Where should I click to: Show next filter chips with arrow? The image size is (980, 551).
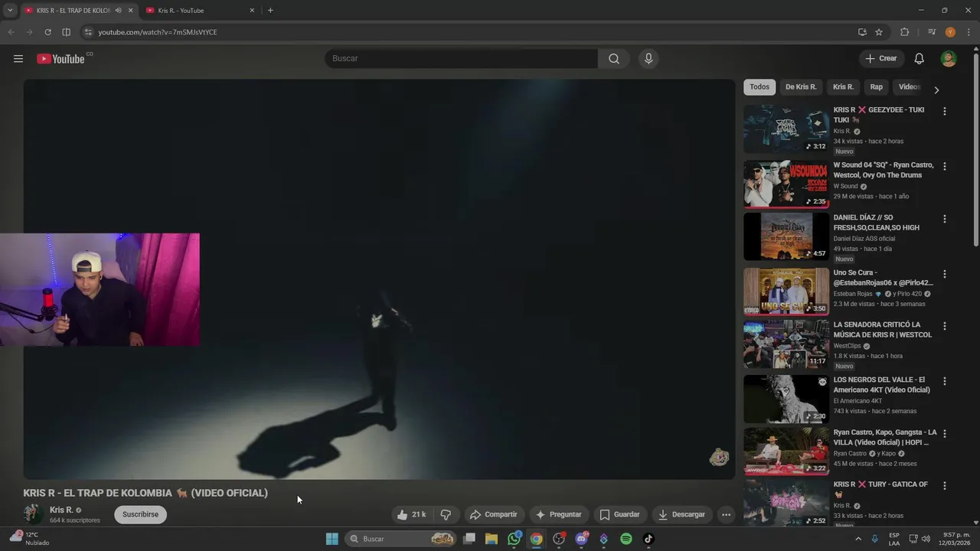(936, 90)
